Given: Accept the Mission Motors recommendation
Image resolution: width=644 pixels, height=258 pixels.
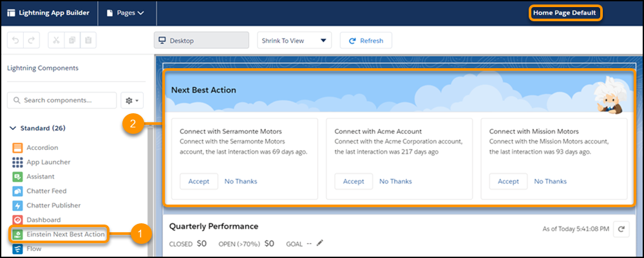Looking at the screenshot, I should (x=509, y=181).
